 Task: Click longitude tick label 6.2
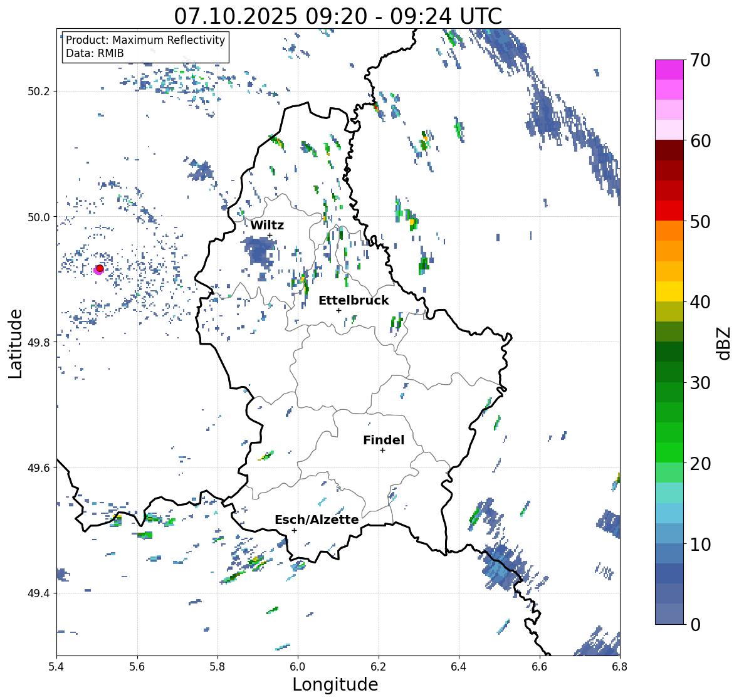(x=379, y=667)
